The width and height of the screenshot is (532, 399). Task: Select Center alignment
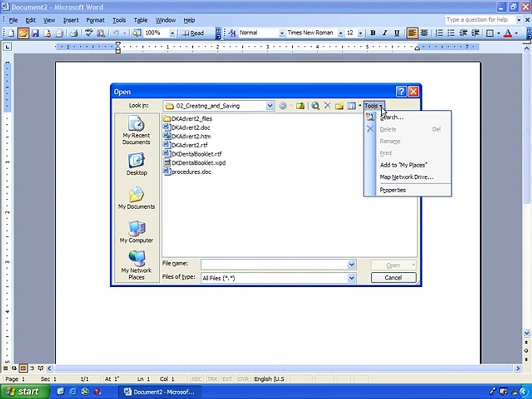424,33
